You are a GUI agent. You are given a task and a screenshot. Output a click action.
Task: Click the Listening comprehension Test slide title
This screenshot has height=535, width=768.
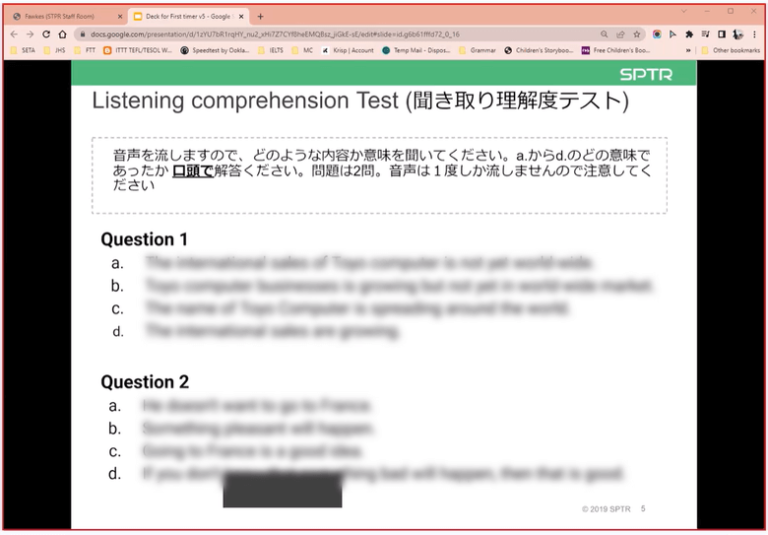[x=360, y=101]
